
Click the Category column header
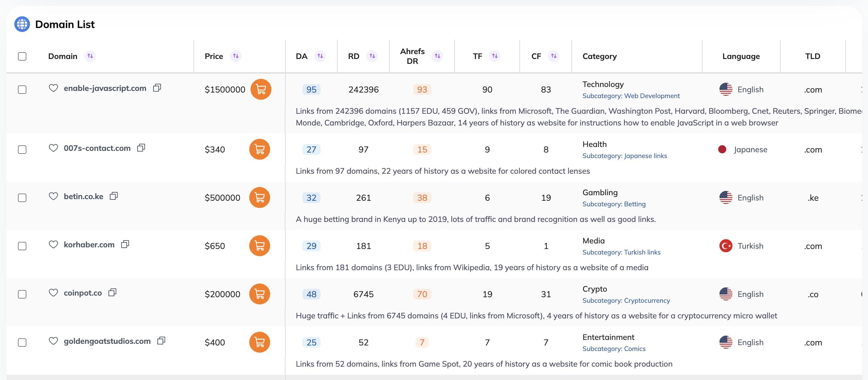[x=600, y=56]
